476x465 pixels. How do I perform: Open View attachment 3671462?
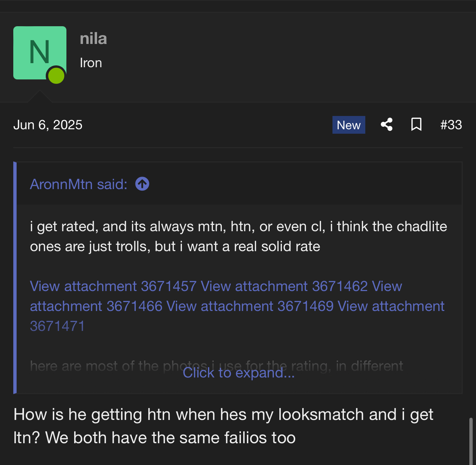[x=284, y=286]
